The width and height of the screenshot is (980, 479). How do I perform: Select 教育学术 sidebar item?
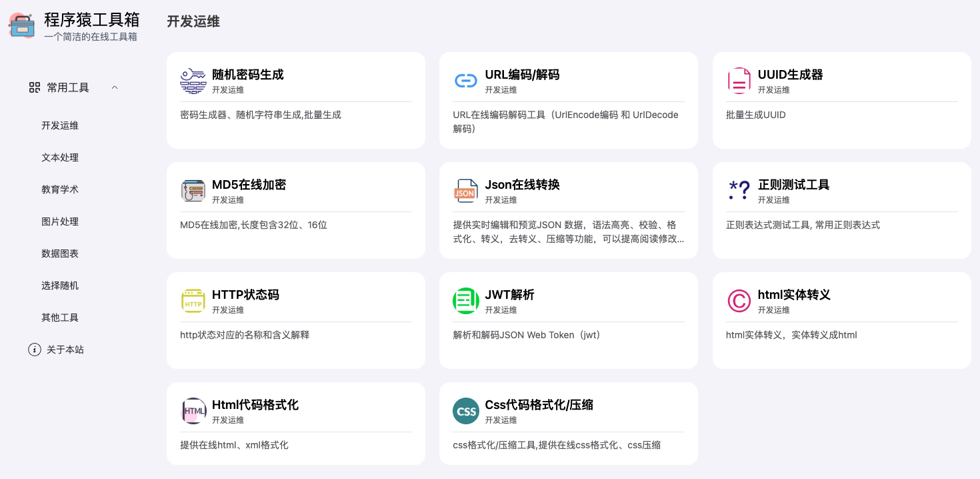point(60,189)
